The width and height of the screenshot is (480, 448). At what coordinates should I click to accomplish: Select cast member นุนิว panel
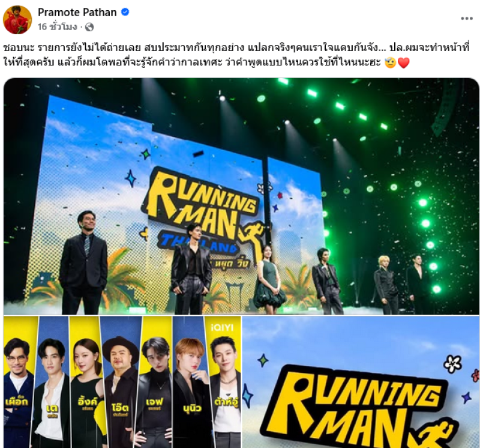190,382
